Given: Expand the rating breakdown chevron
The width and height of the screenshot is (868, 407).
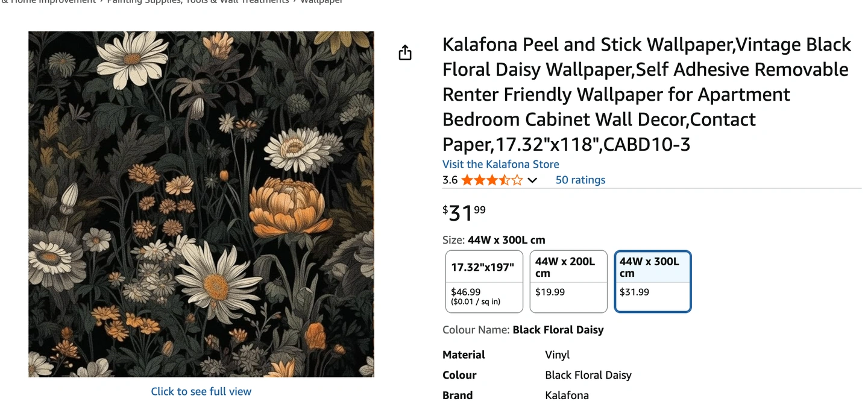Looking at the screenshot, I should tap(532, 180).
